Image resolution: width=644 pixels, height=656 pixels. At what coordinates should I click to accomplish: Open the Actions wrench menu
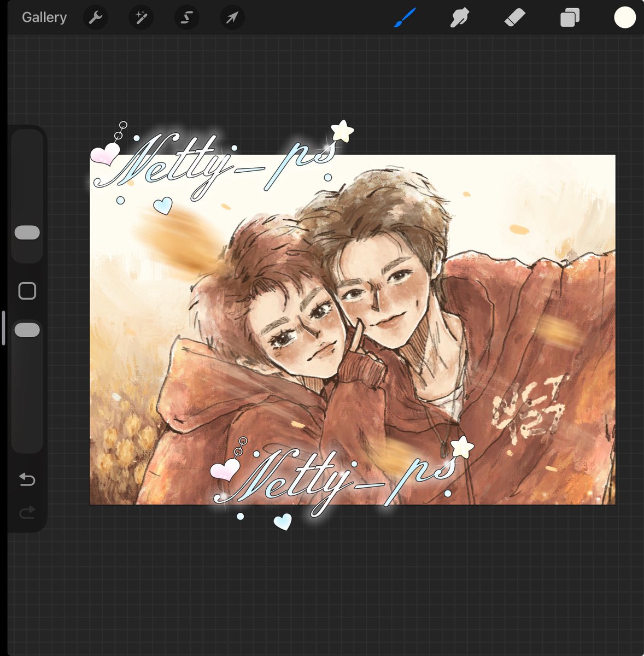96,18
